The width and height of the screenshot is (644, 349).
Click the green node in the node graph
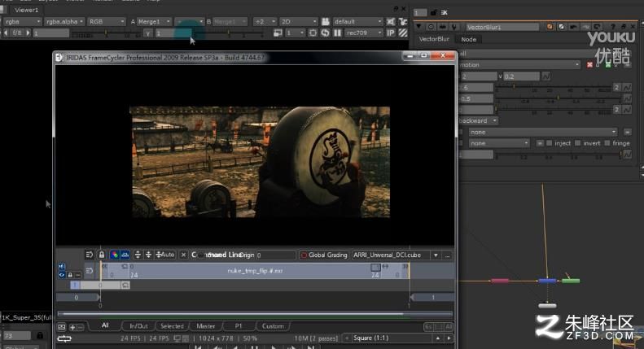(x=571, y=281)
